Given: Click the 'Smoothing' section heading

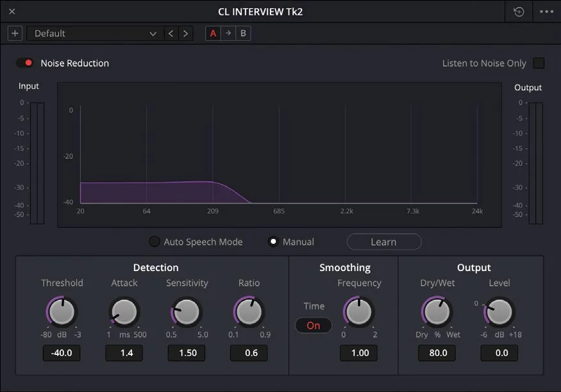Looking at the screenshot, I should pos(345,268).
